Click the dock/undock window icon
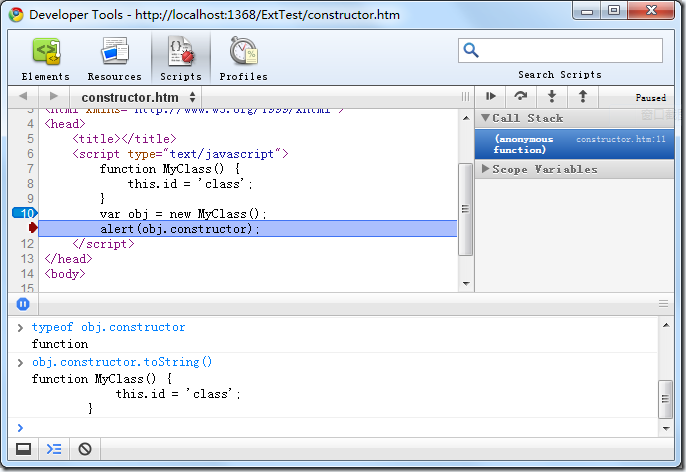The width and height of the screenshot is (686, 472). point(22,449)
